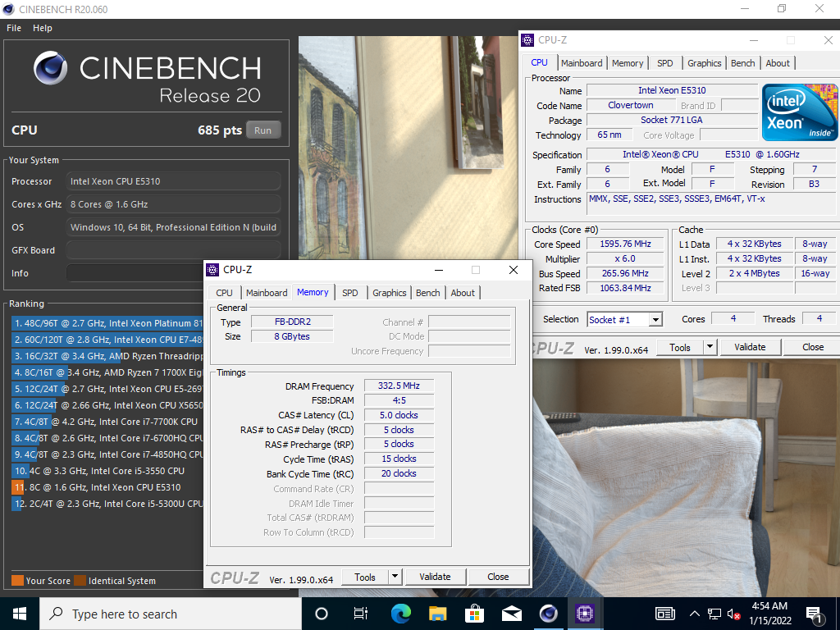Open Graphics tab in back CPU-Z window

coord(704,63)
